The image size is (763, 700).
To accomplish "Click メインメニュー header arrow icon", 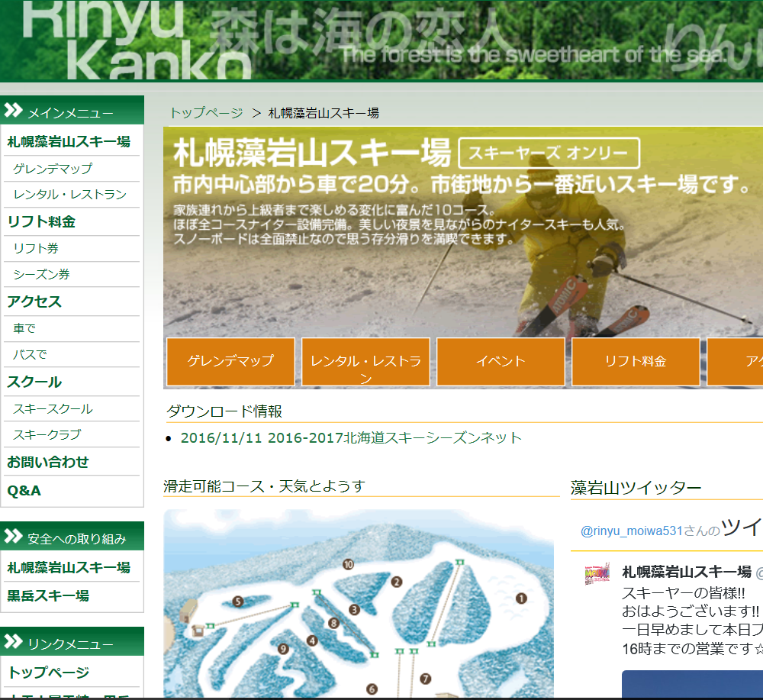I will [x=13, y=111].
